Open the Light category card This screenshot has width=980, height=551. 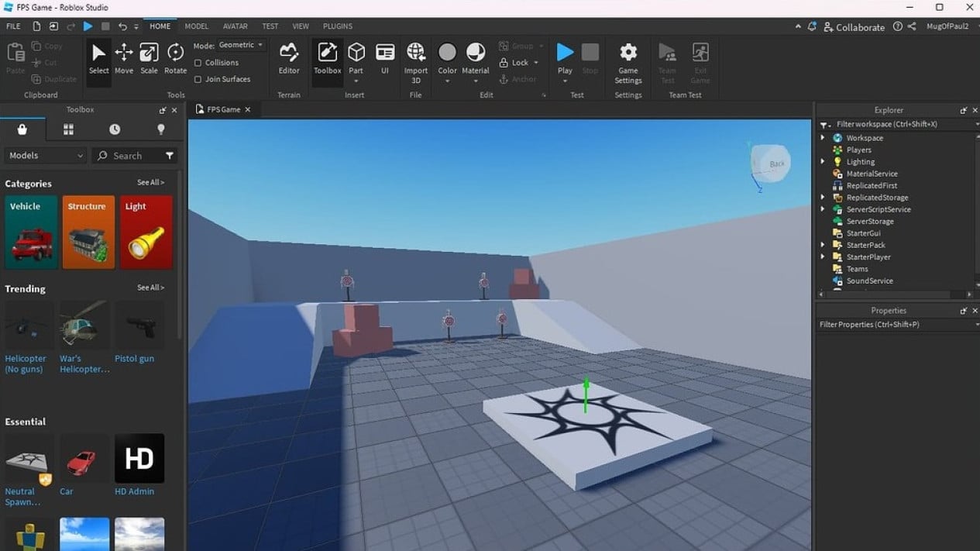click(x=146, y=232)
